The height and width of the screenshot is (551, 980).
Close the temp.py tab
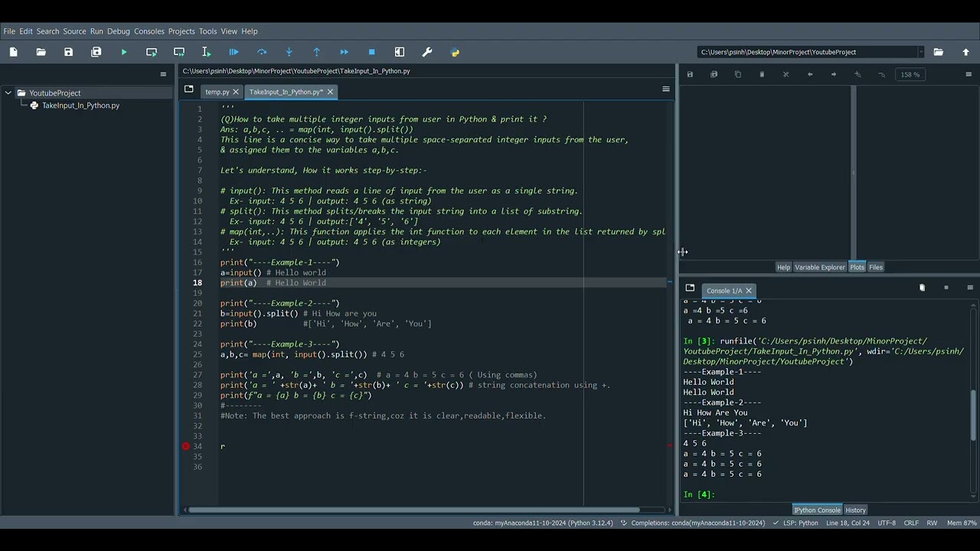[236, 92]
